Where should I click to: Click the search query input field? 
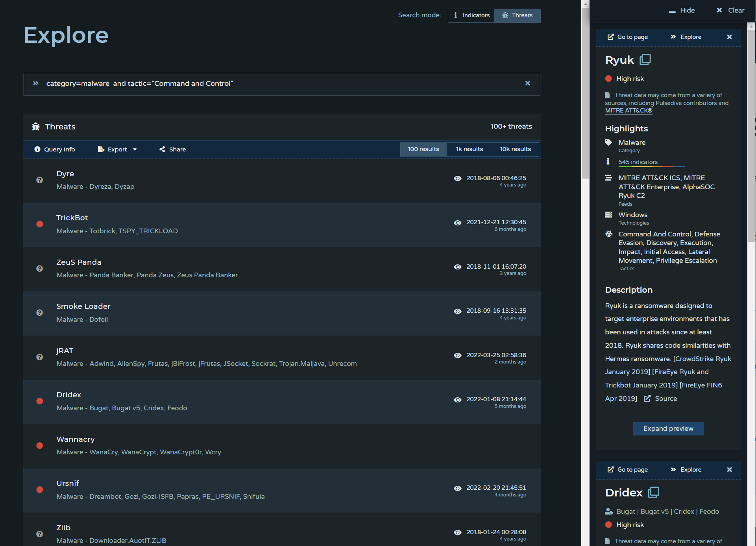pos(282,84)
